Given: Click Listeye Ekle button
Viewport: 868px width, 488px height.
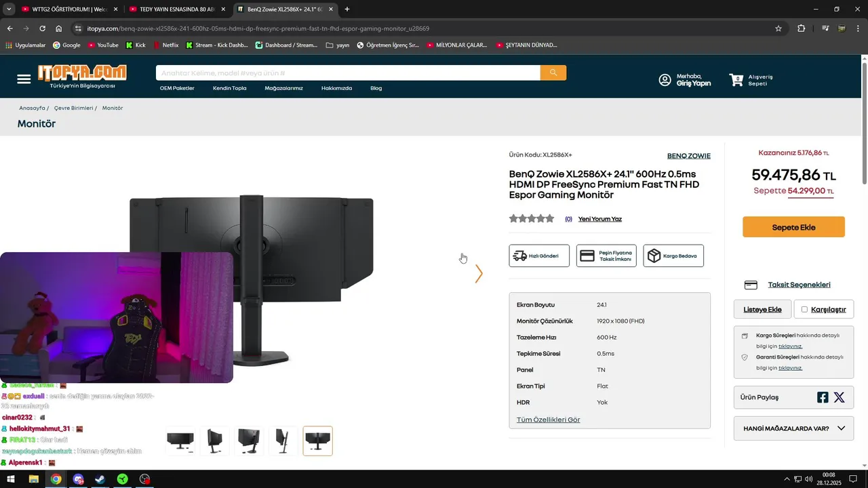Looking at the screenshot, I should [x=762, y=309].
